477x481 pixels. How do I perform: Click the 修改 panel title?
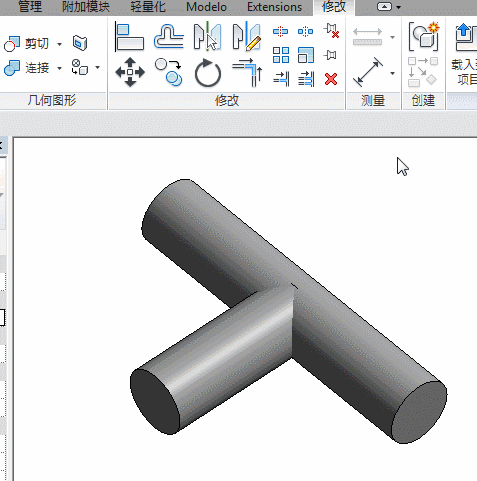click(227, 100)
